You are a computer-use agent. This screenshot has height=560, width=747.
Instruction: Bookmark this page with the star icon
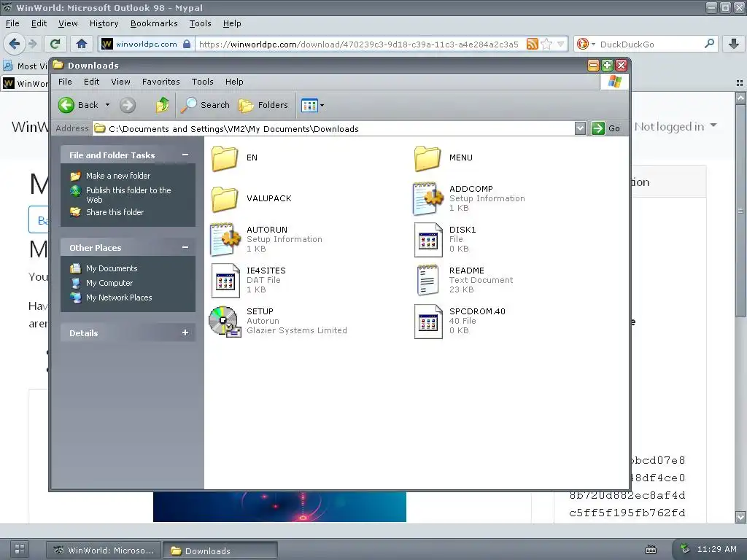coord(546,44)
